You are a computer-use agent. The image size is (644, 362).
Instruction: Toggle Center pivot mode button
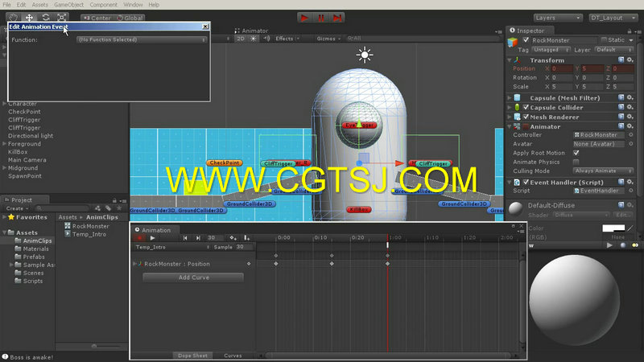point(97,18)
